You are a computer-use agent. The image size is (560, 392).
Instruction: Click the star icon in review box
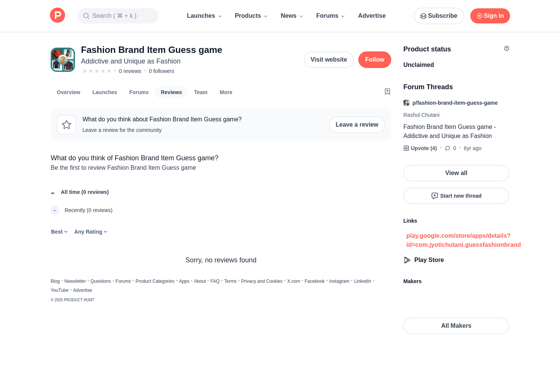point(67,125)
